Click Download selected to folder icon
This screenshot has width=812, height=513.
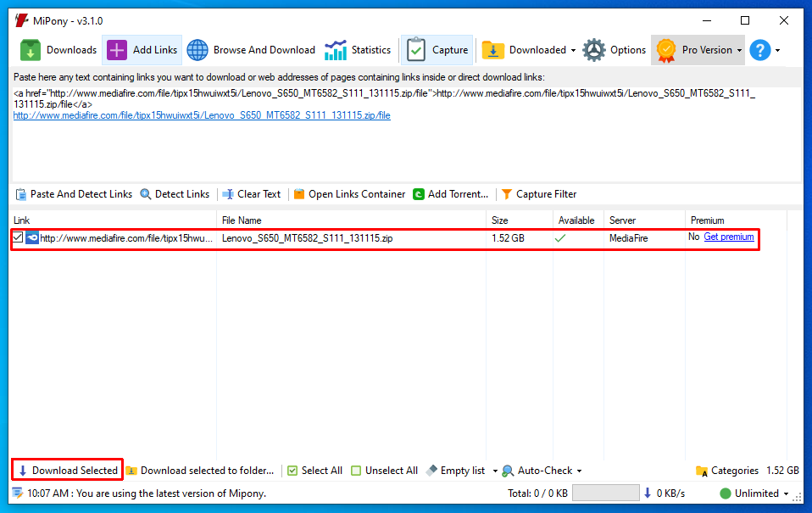click(x=131, y=471)
